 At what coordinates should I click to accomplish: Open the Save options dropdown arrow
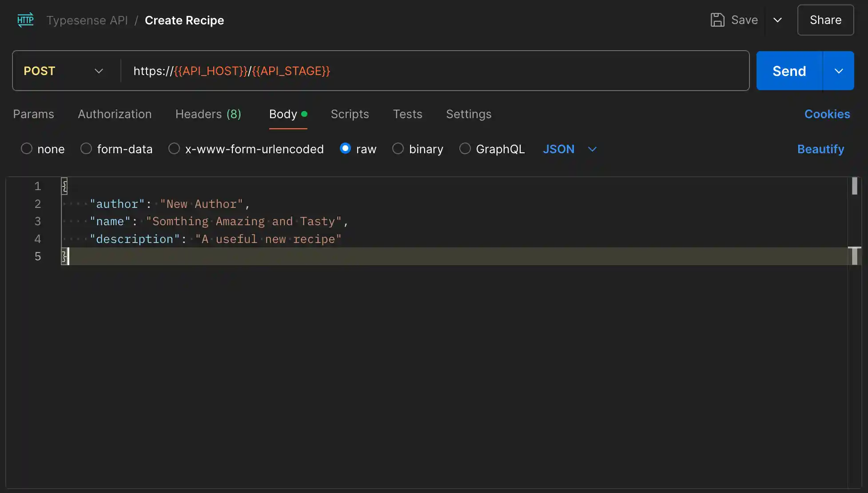point(777,20)
